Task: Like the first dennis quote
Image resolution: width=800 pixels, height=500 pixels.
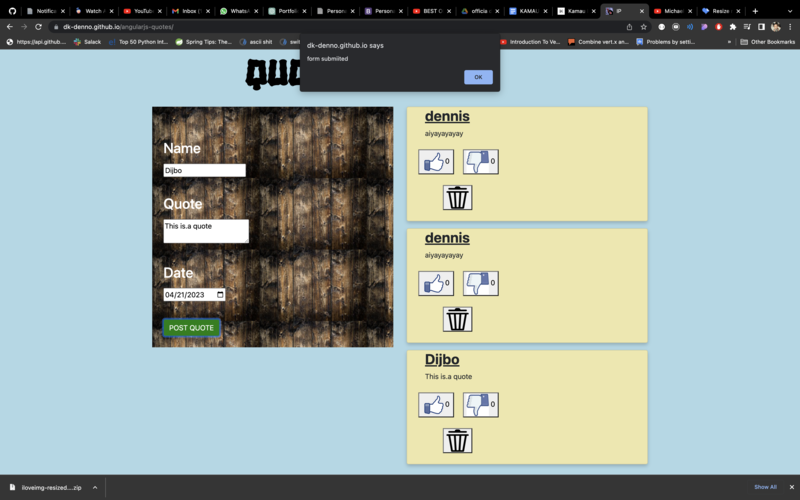Action: tap(434, 162)
